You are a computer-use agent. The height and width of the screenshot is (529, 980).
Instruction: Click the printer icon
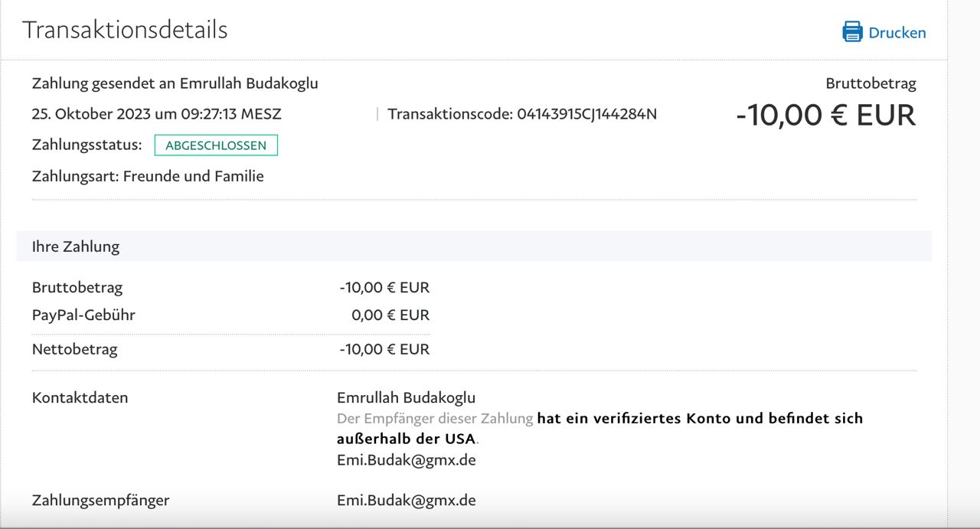coord(852,32)
